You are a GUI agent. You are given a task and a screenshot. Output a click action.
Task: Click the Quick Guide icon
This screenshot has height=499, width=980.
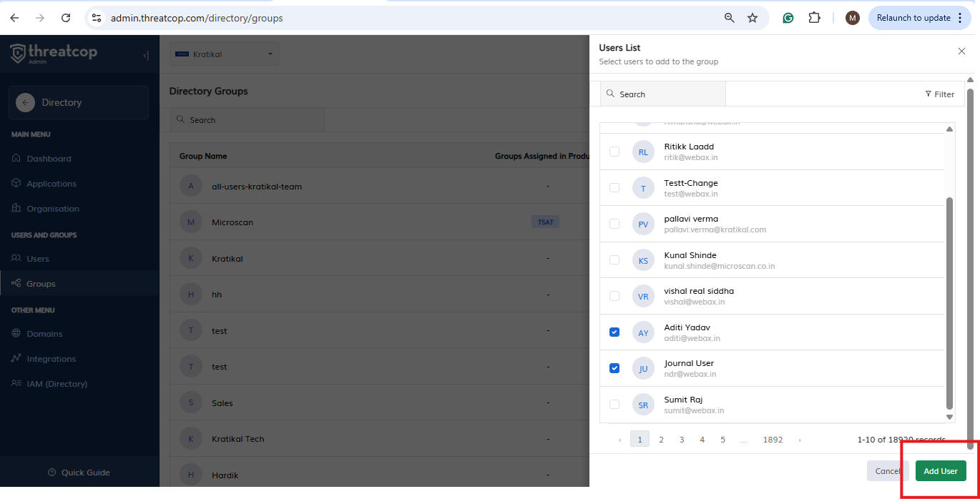pyautogui.click(x=52, y=473)
